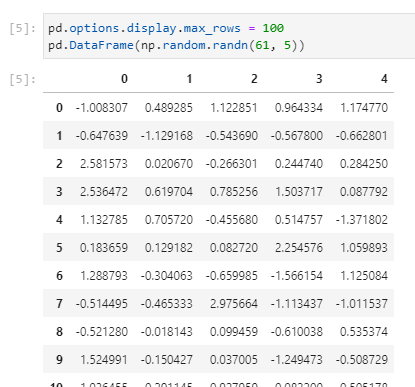Click column header 2
The width and height of the screenshot is (415, 387).
pyautogui.click(x=254, y=79)
